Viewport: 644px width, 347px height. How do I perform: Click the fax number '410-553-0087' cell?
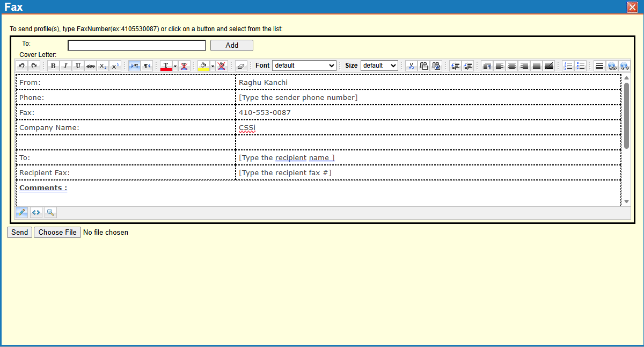(x=428, y=112)
